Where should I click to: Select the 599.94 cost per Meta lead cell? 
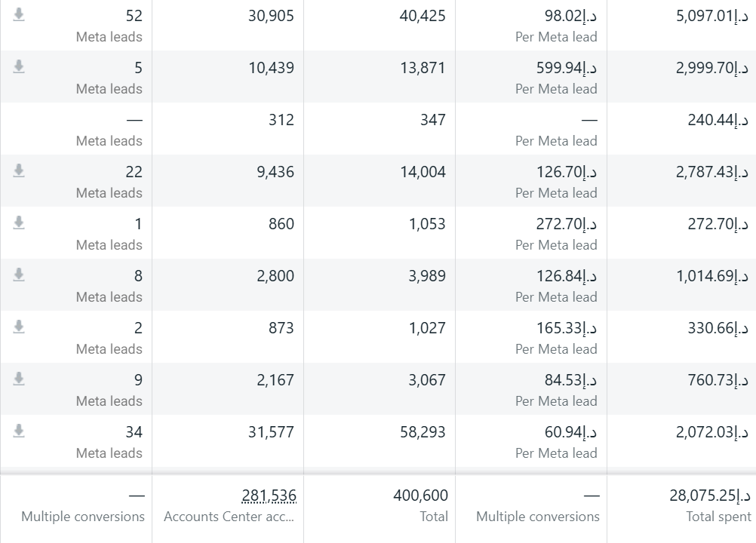(531, 77)
